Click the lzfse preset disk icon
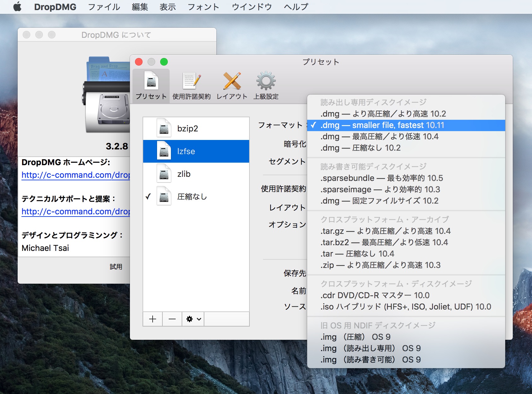Image resolution: width=532 pixels, height=394 pixels. point(164,151)
